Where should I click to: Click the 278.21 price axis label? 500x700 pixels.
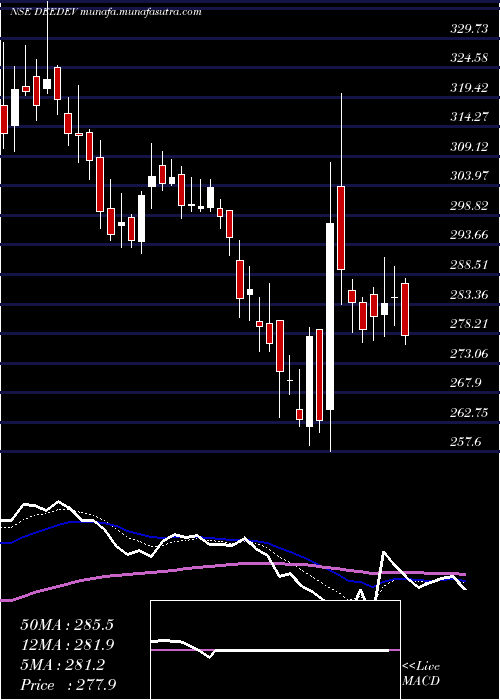tap(469, 324)
